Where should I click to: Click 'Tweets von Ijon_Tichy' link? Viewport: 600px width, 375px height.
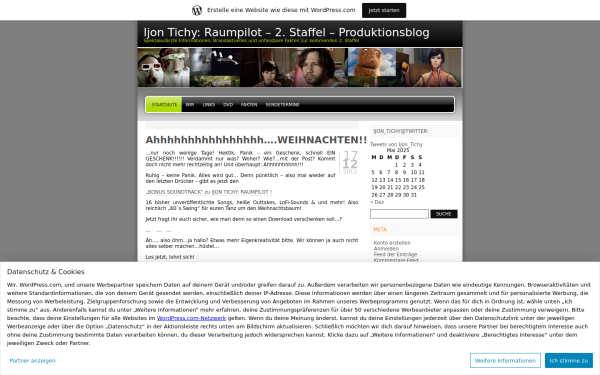pos(396,144)
